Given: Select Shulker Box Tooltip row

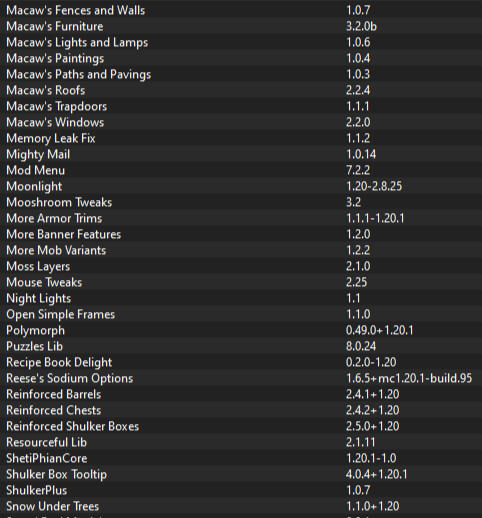Looking at the screenshot, I should point(241,474).
